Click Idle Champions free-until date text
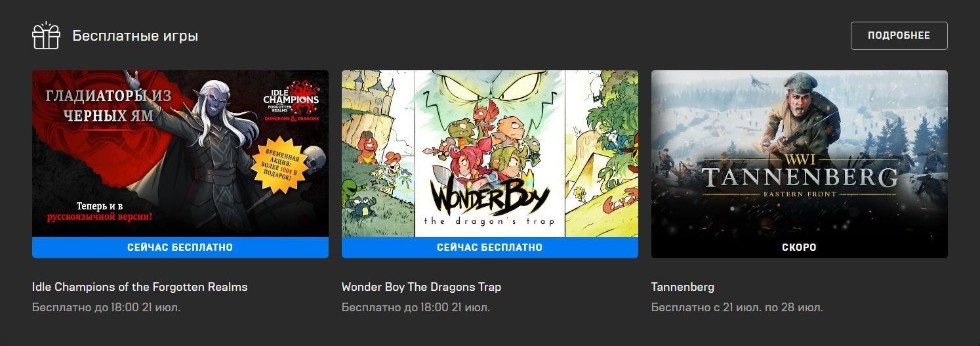This screenshot has width=980, height=346. pyautogui.click(x=106, y=307)
